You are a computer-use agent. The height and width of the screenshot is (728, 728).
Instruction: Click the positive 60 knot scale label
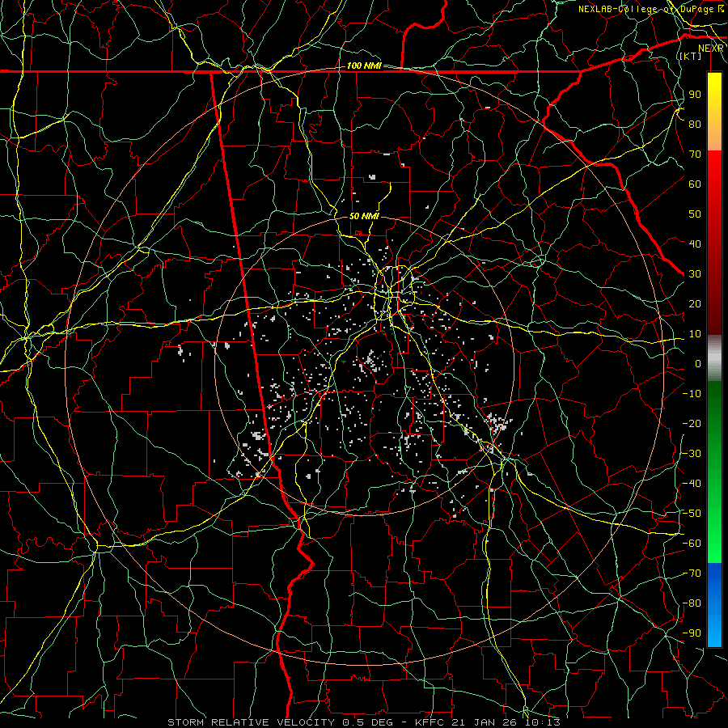pyautogui.click(x=695, y=184)
